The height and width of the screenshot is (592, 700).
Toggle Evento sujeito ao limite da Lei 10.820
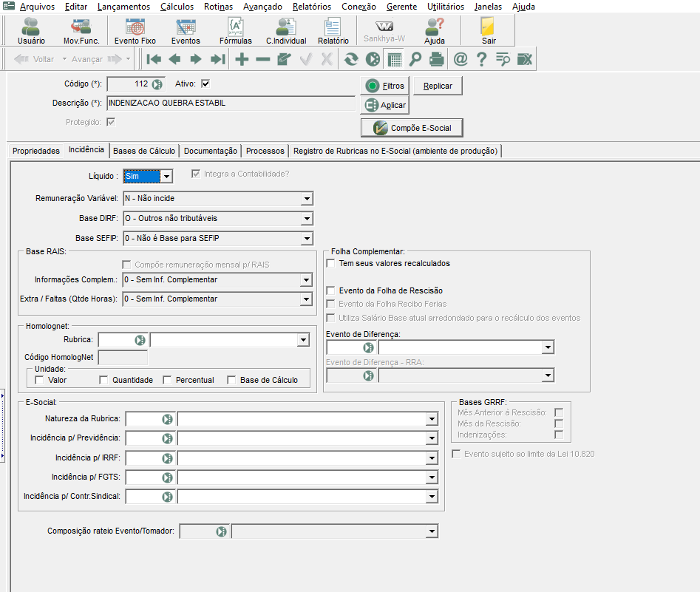point(456,454)
